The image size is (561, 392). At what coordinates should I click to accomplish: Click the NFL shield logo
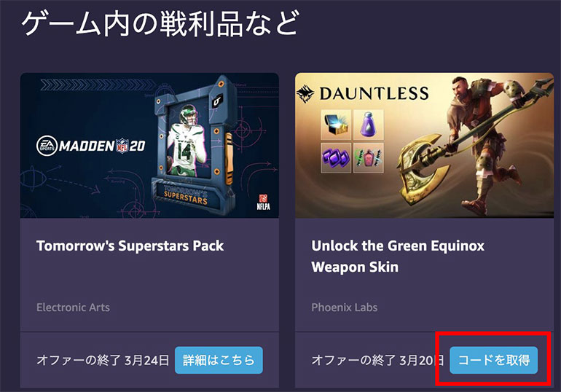pyautogui.click(x=122, y=146)
